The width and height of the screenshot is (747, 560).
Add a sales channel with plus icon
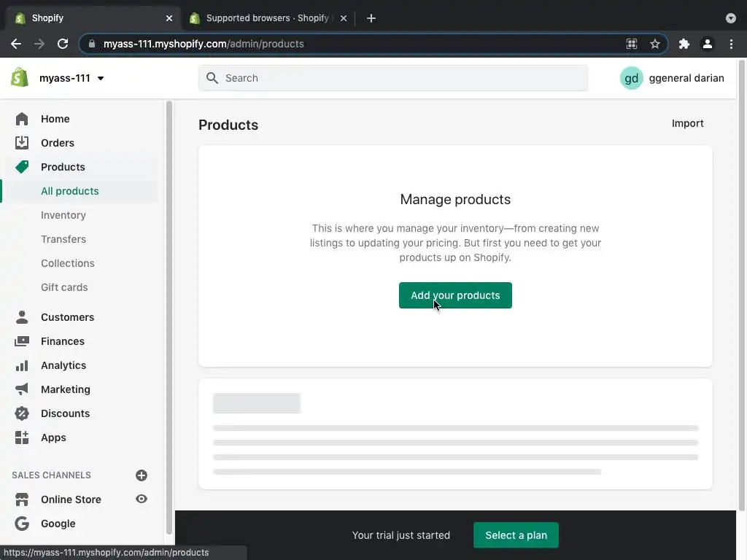[142, 475]
